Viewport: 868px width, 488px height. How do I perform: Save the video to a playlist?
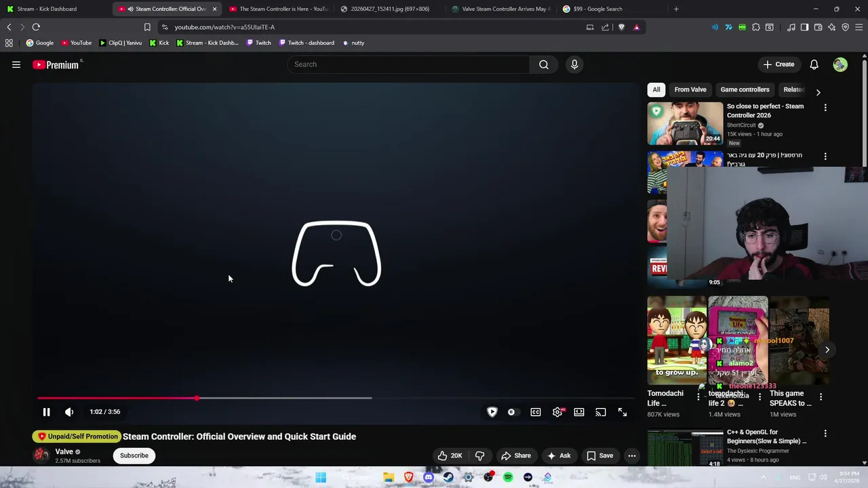coord(599,455)
